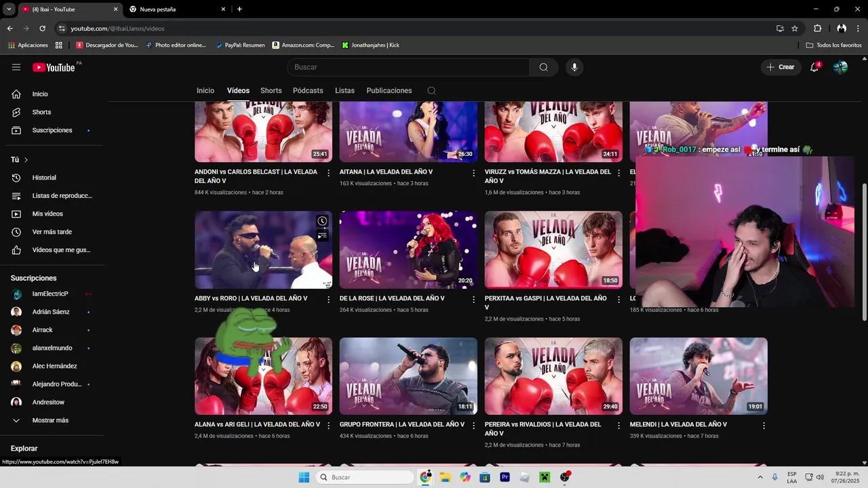This screenshot has height=488, width=868.
Task: Search within the channel using its magnifier icon
Action: click(x=431, y=91)
